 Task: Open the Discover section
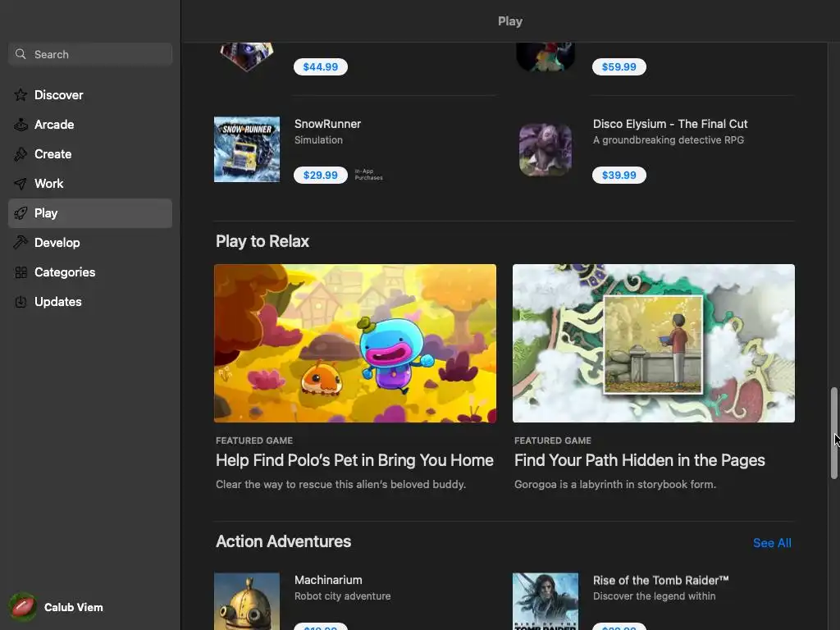[x=90, y=95]
